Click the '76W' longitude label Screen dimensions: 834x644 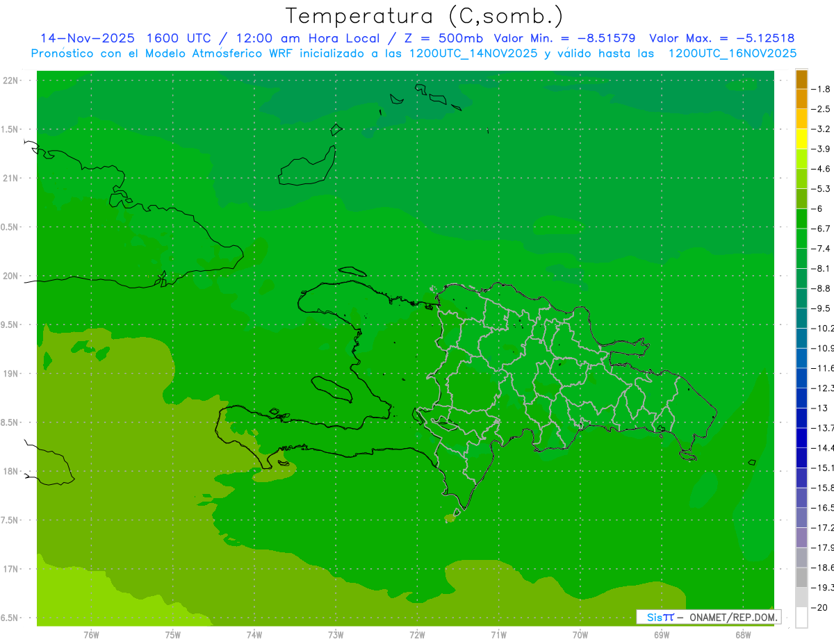(91, 634)
